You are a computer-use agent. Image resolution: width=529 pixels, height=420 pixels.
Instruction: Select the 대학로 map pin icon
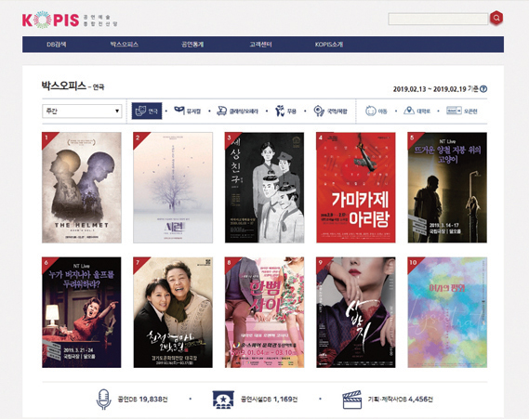pos(409,111)
